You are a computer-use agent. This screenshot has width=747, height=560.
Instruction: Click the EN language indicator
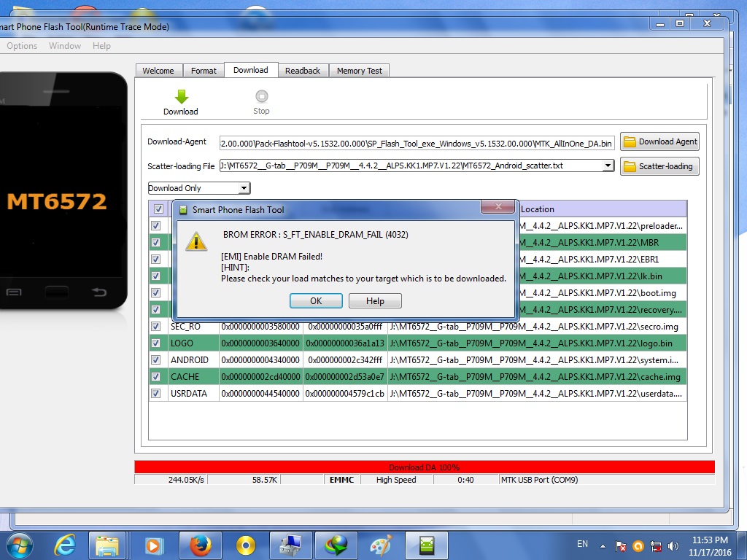pyautogui.click(x=582, y=544)
